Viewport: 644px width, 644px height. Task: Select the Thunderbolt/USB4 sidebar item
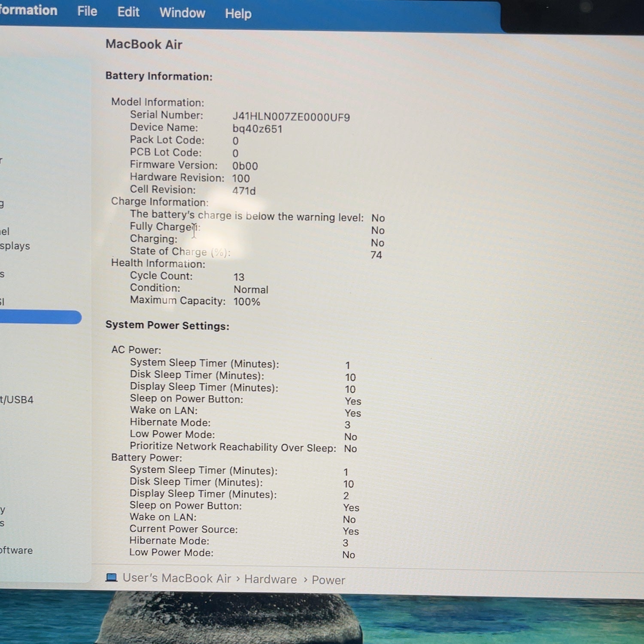click(x=17, y=400)
